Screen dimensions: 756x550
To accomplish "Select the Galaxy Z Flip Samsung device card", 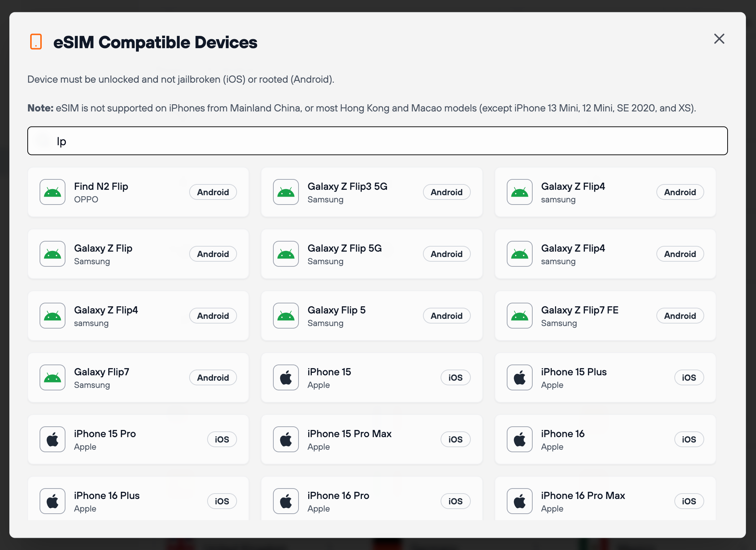I will 138,254.
